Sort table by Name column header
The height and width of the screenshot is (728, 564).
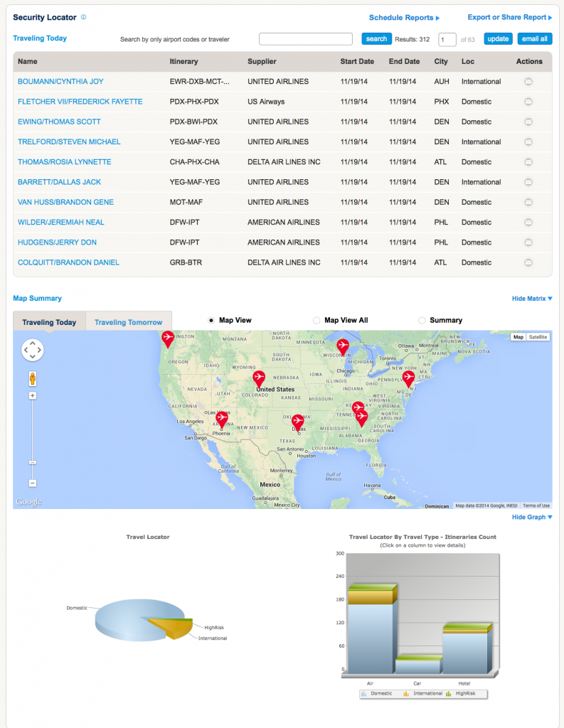pos(28,61)
